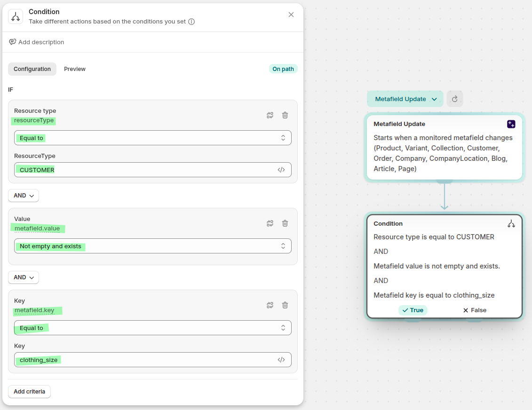
Task: Click the swap icon in Resource type criterion
Action: coord(270,115)
